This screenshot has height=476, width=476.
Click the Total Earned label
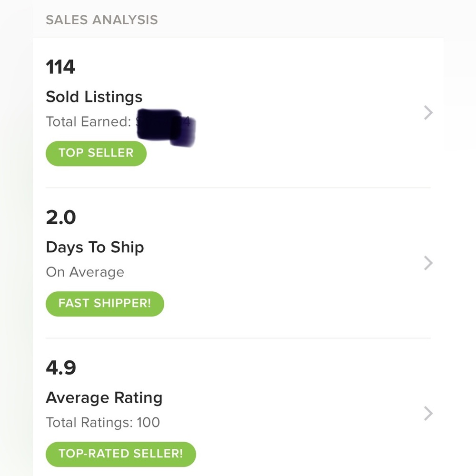pos(88,122)
